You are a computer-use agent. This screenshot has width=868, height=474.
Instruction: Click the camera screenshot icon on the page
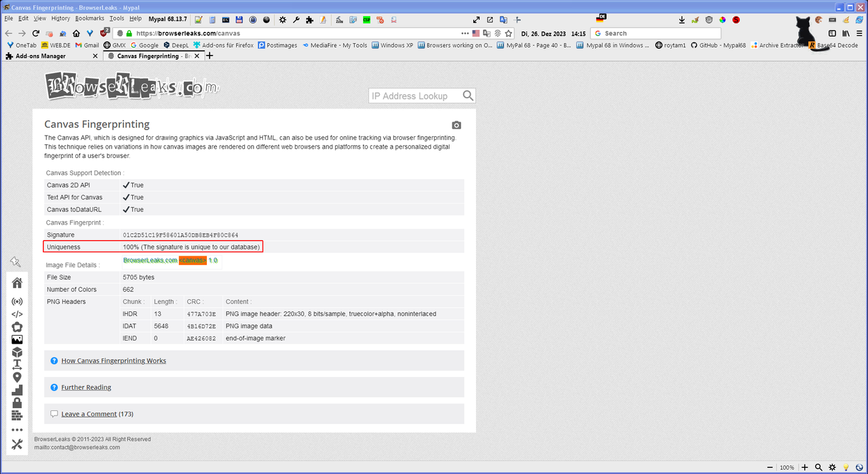click(456, 125)
